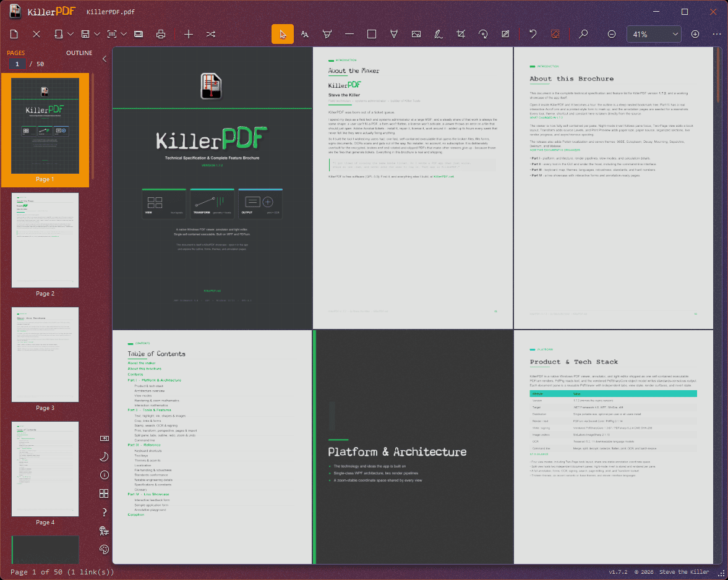Select the Page 4 thumbnail
This screenshot has height=580, width=728.
coord(45,469)
